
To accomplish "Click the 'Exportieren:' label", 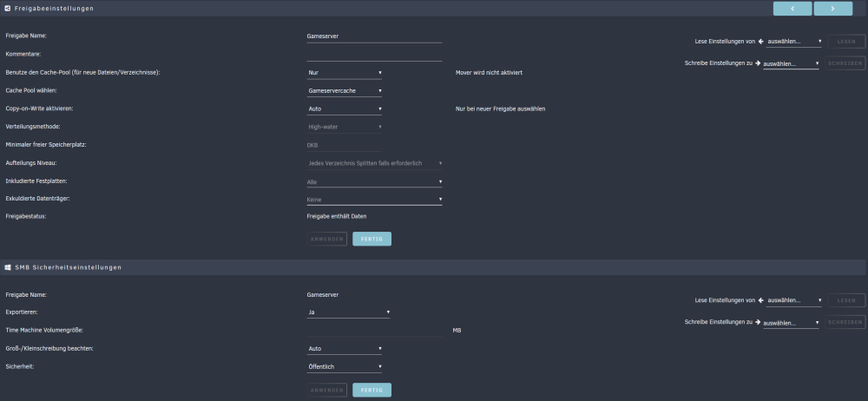I will 22,312.
